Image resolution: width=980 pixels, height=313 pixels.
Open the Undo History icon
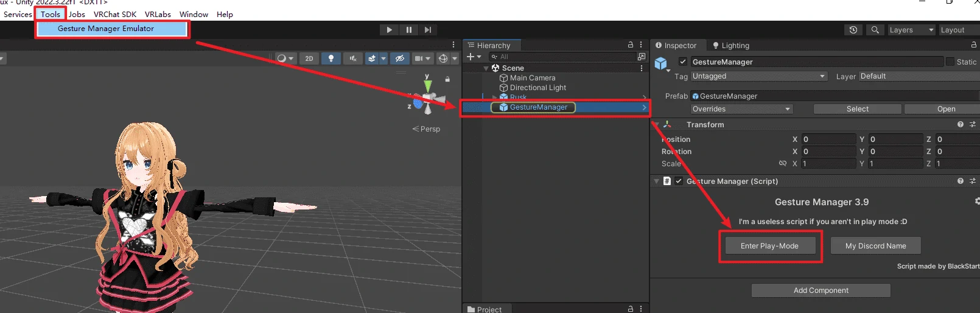point(853,30)
